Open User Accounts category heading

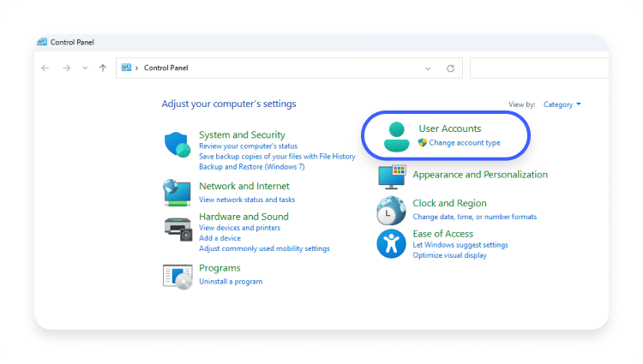(450, 128)
